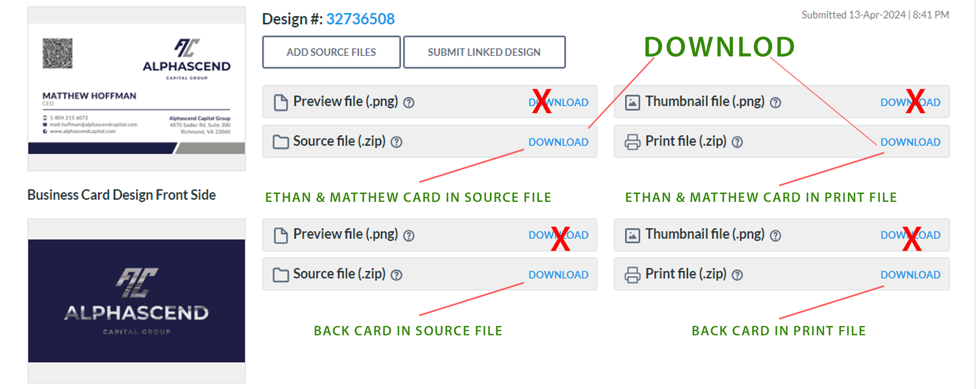Screen dimensions: 980x389
Task: Click help icon beside front Print file
Action: click(737, 142)
